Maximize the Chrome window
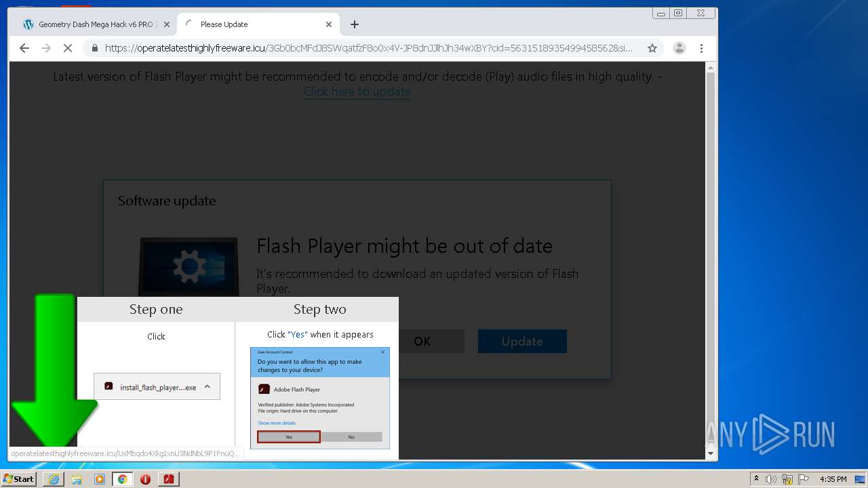The width and height of the screenshot is (868, 488). tap(678, 13)
